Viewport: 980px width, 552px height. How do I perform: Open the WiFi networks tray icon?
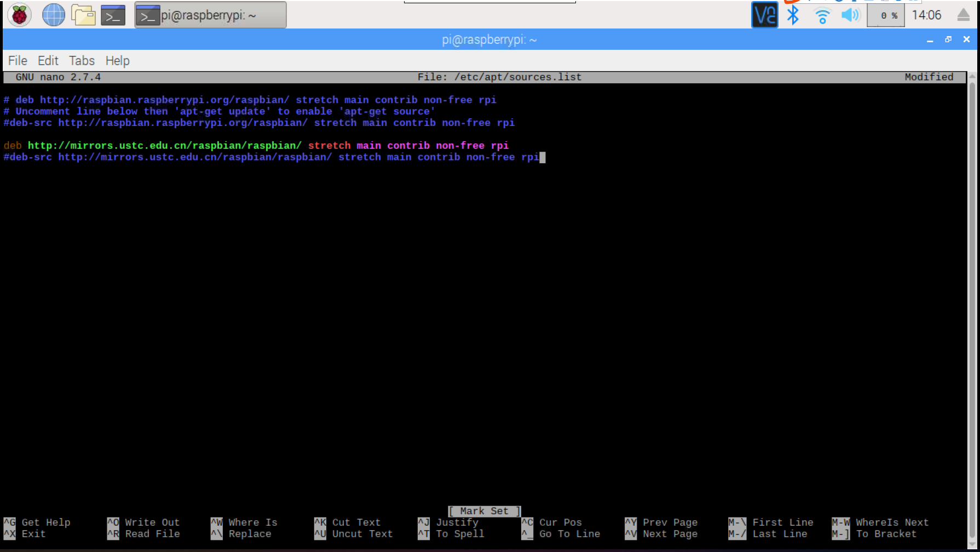point(822,15)
